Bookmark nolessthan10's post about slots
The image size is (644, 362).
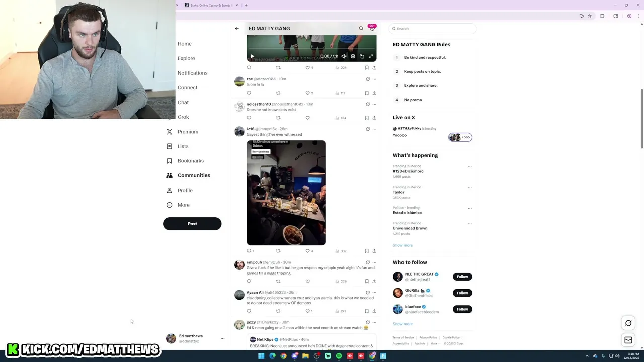(367, 118)
